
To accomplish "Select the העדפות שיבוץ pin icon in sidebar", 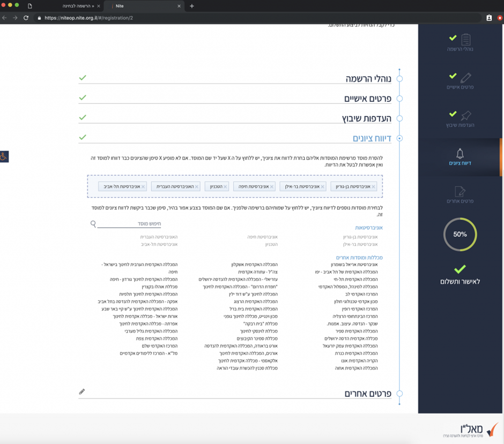I will pyautogui.click(x=465, y=116).
